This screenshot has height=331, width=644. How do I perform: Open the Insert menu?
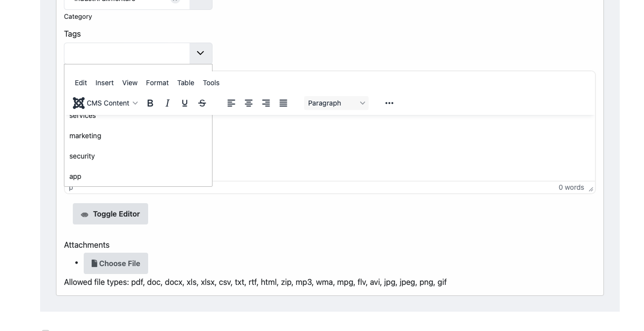coord(105,83)
